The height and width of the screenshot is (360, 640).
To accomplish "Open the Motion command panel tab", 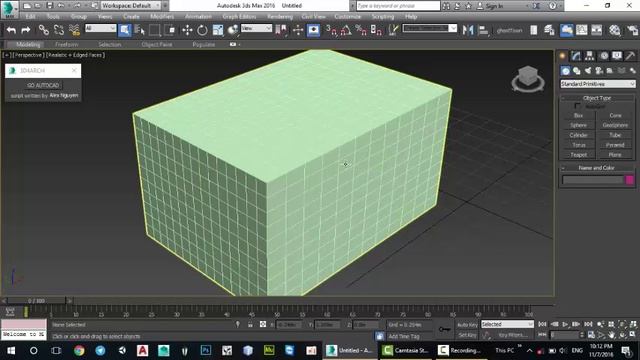I will click(604, 56).
